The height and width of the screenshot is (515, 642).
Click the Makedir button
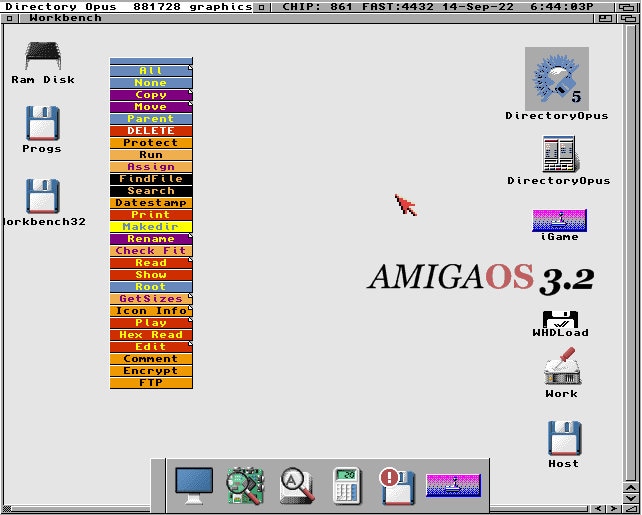[151, 226]
